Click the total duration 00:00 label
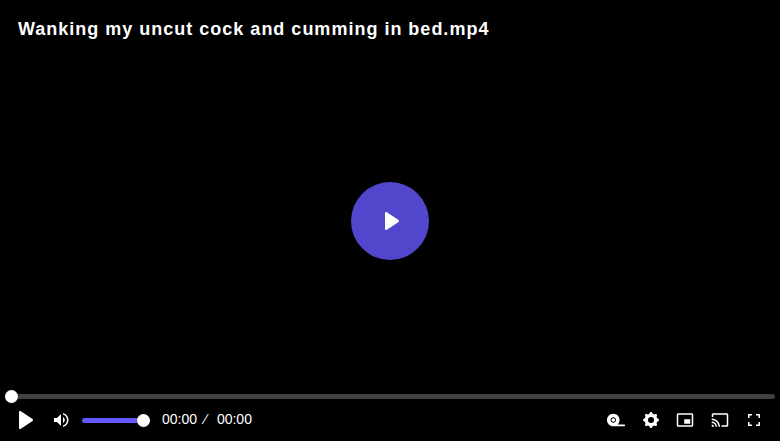780x441 pixels. tap(234, 420)
